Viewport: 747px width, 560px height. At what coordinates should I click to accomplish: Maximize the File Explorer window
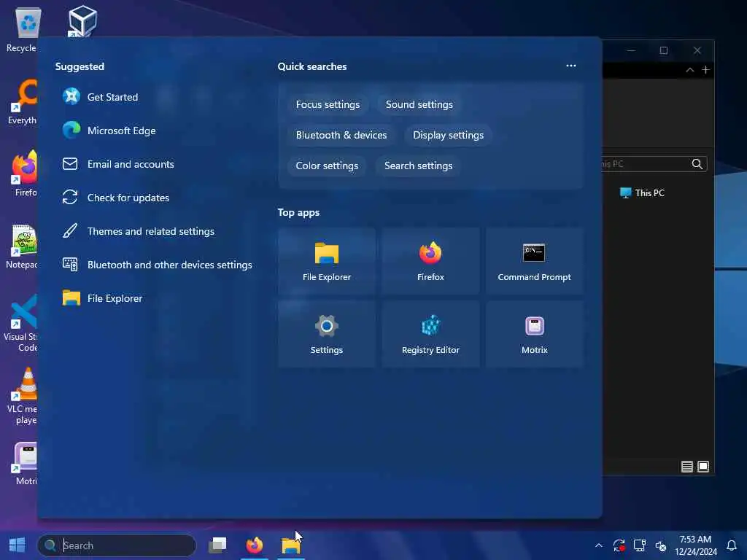click(x=664, y=50)
